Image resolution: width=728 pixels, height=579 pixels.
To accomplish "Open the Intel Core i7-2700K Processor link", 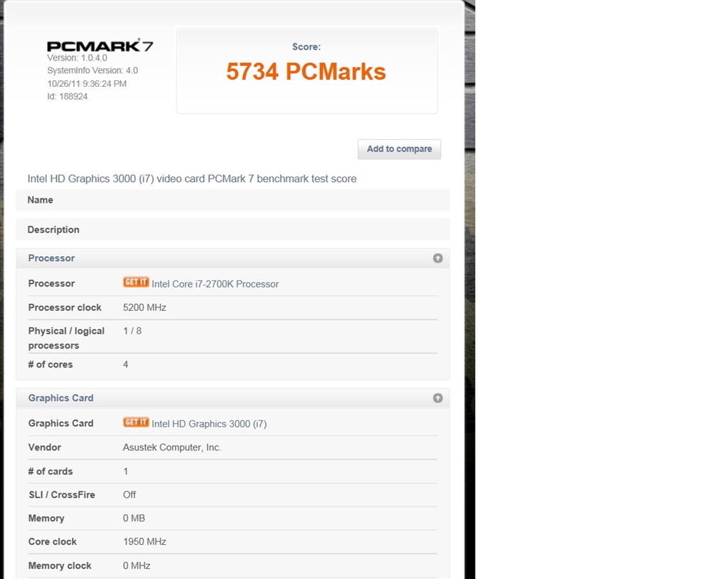I will (215, 284).
